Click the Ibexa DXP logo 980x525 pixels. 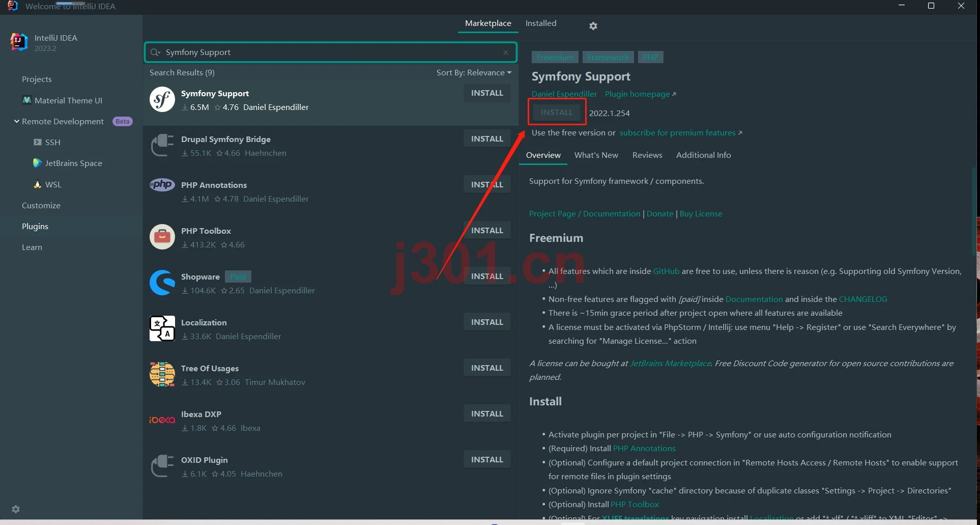(162, 420)
